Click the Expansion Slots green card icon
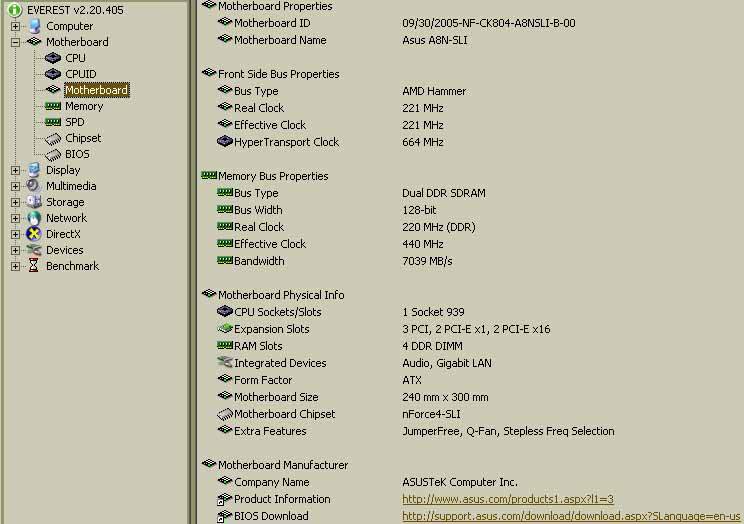 pos(224,328)
